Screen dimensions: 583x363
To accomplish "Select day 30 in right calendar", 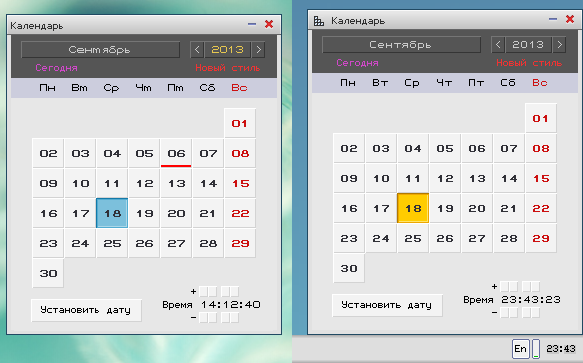I will [349, 268].
